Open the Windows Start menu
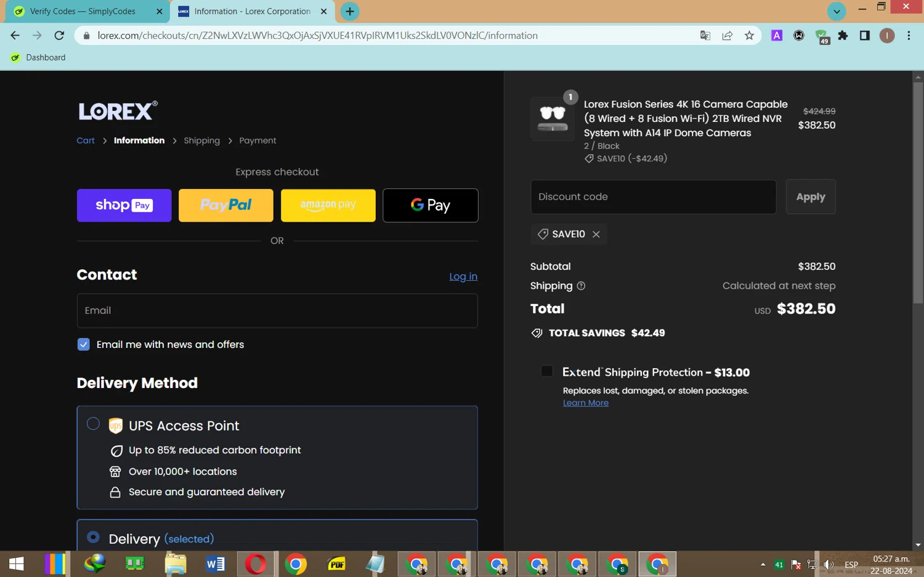This screenshot has height=577, width=924. click(17, 564)
